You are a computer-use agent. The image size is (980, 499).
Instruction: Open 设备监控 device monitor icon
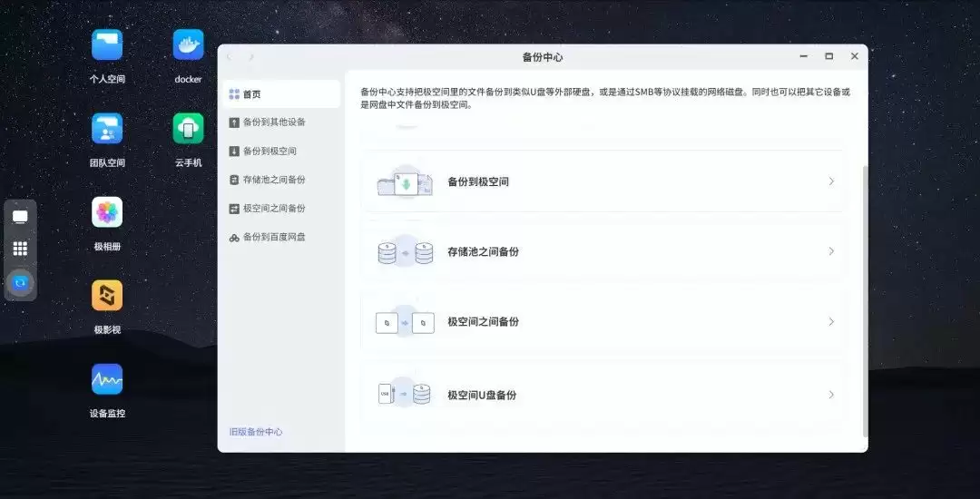(107, 379)
